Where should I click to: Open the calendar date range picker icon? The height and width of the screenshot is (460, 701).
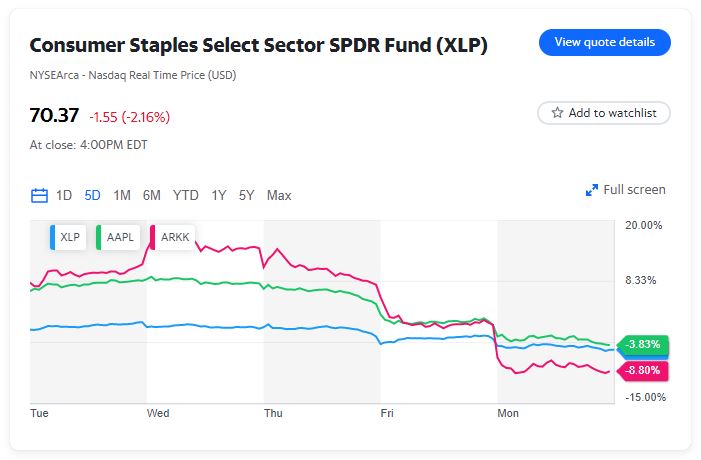click(40, 195)
